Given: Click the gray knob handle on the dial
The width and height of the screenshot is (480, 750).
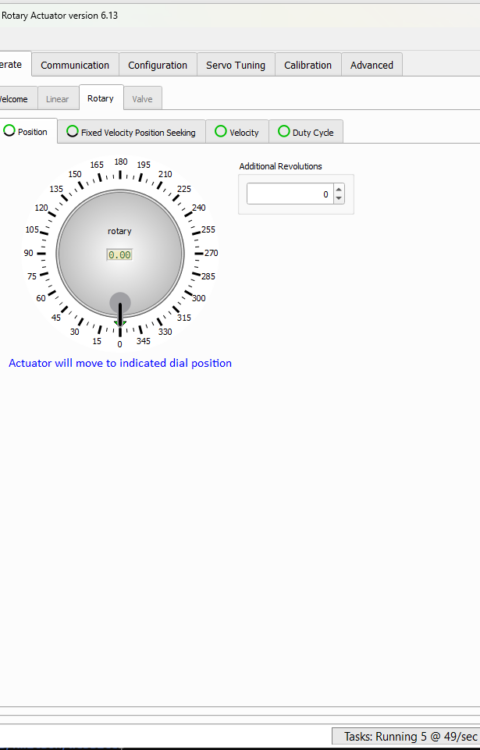Looking at the screenshot, I should tap(120, 302).
